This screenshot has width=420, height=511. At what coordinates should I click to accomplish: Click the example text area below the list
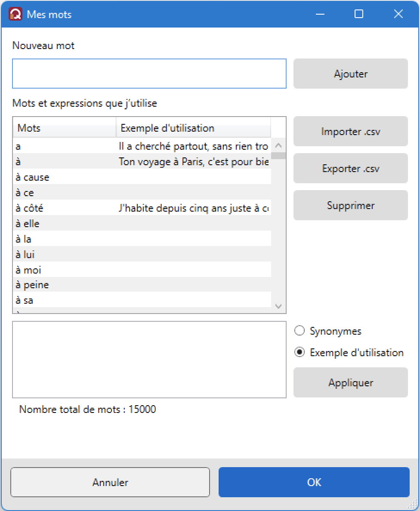149,360
